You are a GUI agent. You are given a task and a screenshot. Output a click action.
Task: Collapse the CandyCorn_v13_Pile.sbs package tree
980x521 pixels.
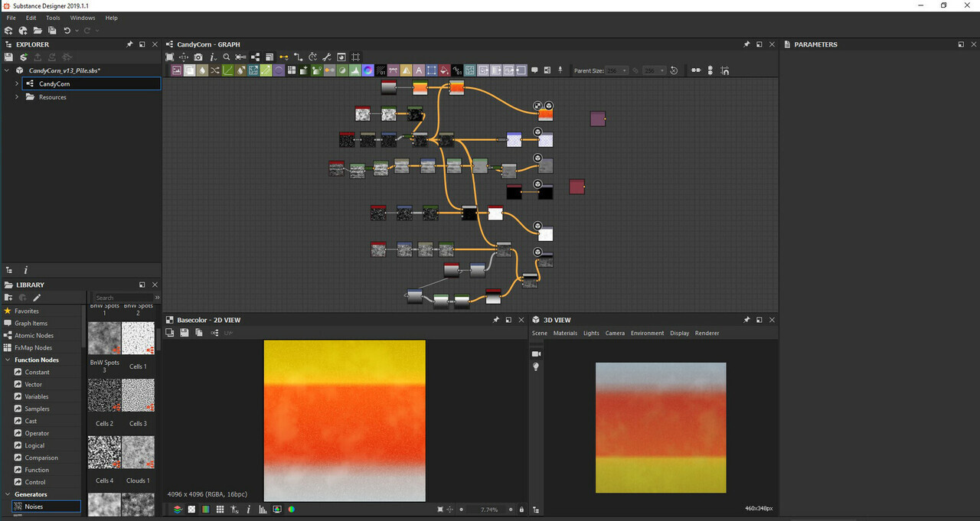[7, 70]
